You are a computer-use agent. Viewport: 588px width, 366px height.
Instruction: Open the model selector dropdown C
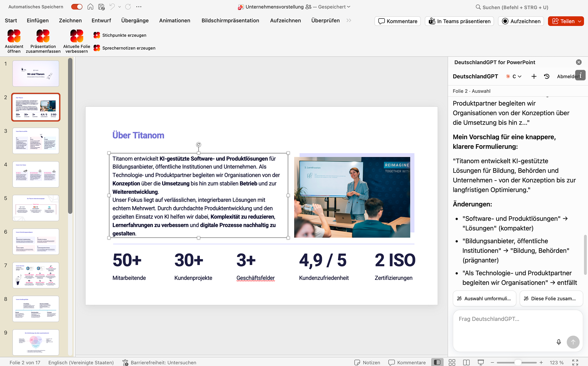[514, 76]
